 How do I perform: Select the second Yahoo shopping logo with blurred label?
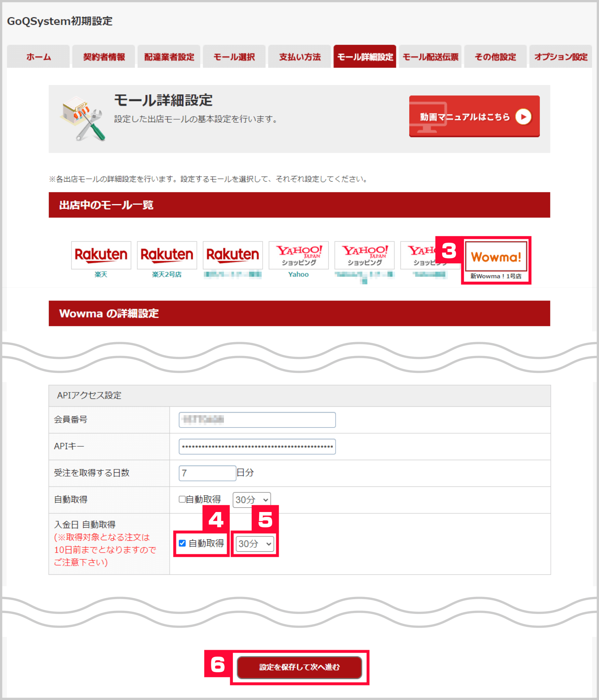pyautogui.click(x=364, y=255)
